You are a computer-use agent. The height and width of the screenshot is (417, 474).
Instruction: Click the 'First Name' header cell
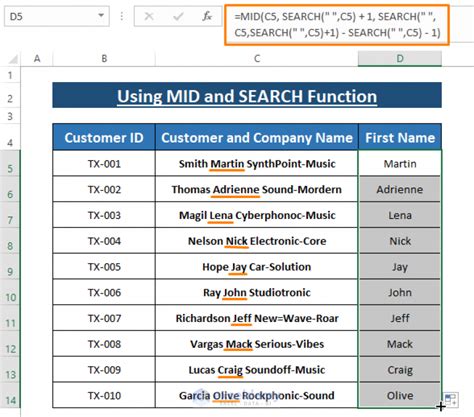pos(400,137)
